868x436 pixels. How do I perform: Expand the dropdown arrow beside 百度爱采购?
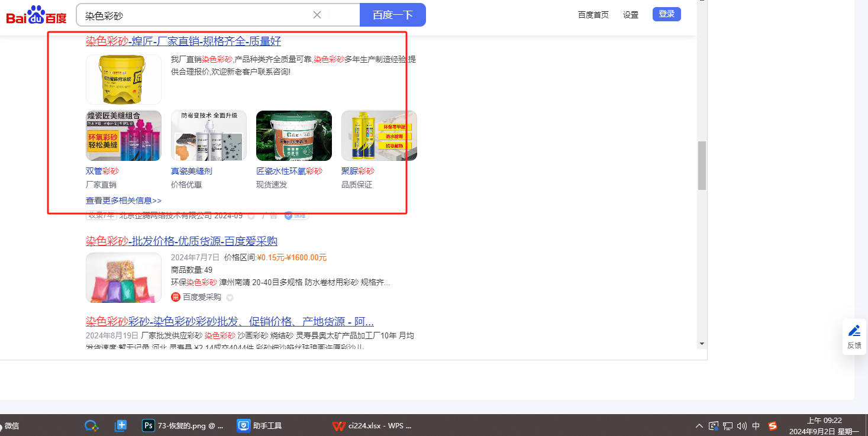230,298
